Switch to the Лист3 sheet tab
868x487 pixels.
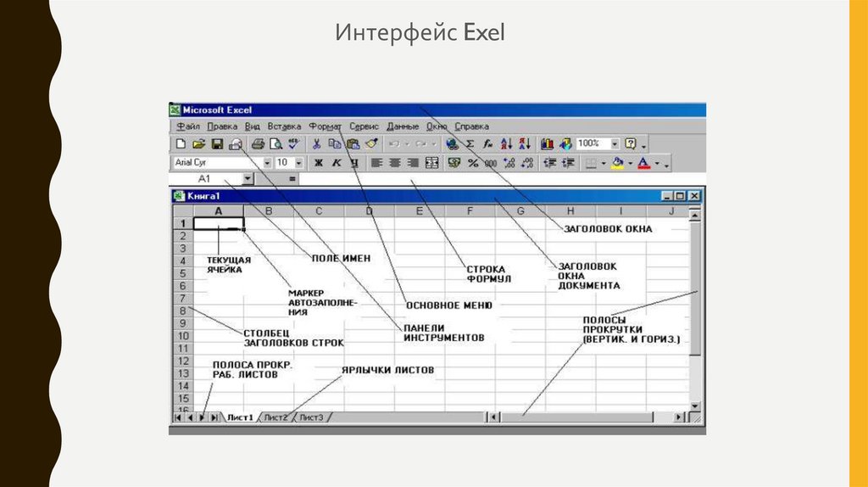(311, 417)
